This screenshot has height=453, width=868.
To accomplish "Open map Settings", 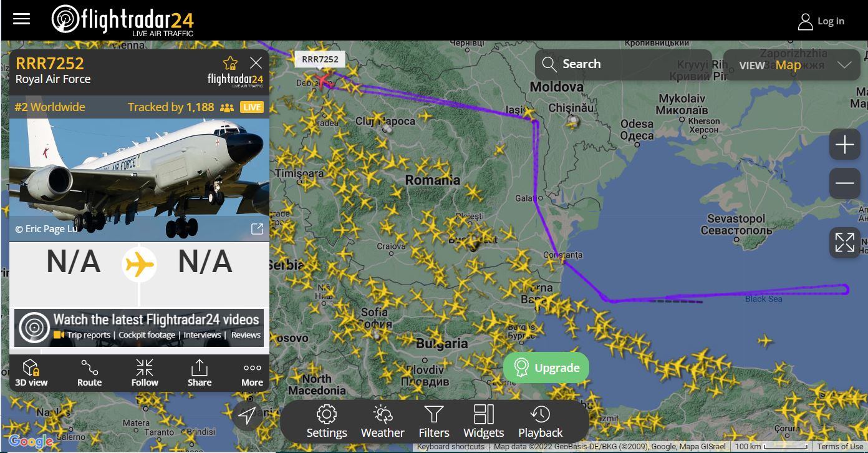I will 327,422.
